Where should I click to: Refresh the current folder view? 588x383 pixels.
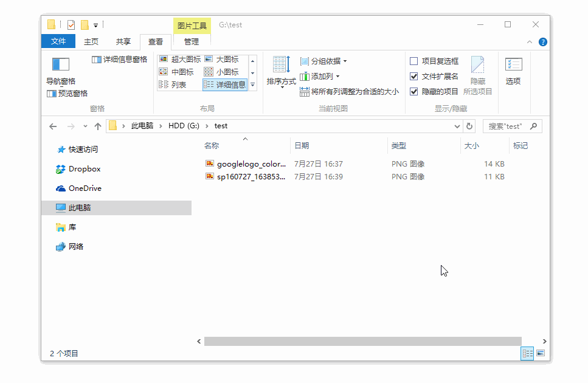(x=468, y=126)
